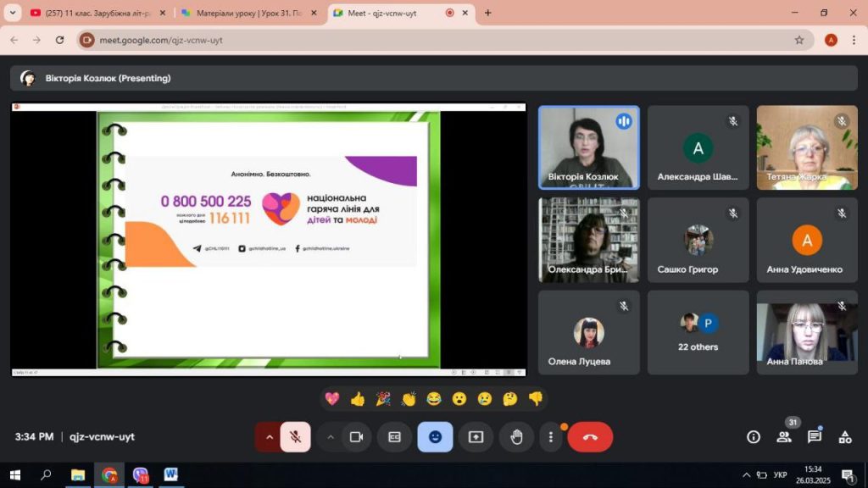
Task: Show the people list with 31 participants
Action: (784, 437)
